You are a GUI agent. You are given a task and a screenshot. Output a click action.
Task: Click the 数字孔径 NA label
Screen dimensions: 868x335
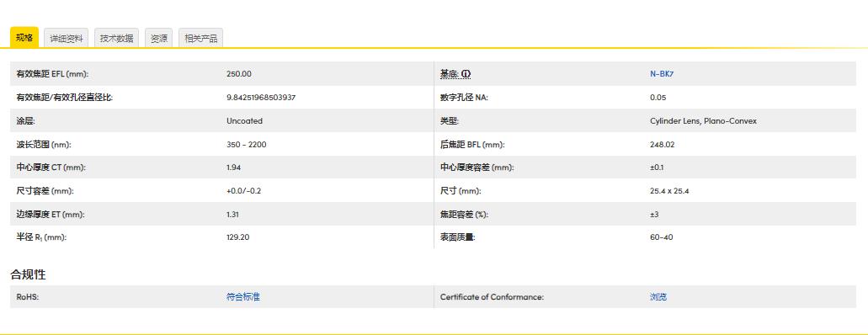click(x=464, y=98)
